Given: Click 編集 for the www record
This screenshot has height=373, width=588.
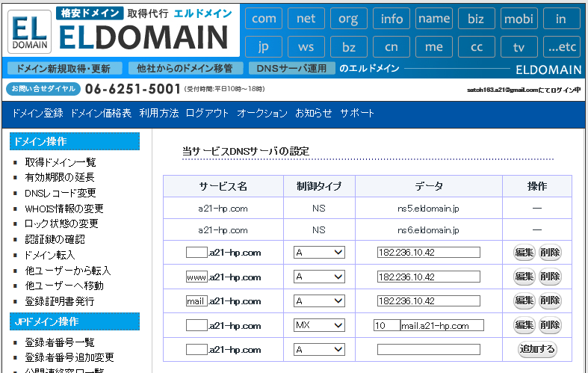Looking at the screenshot, I should 524,277.
